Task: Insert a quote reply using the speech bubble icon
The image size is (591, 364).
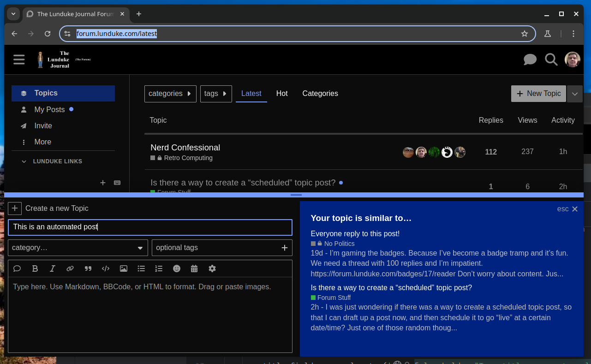Action: [17, 269]
